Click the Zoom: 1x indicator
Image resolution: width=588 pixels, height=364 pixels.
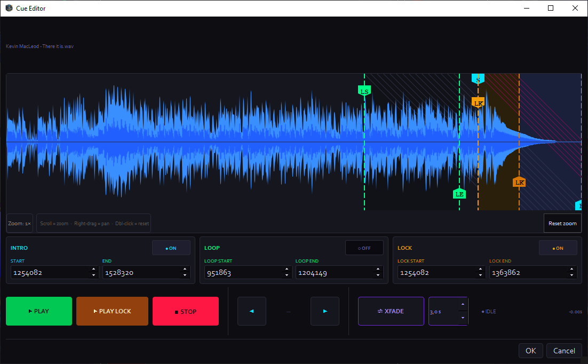(20, 223)
